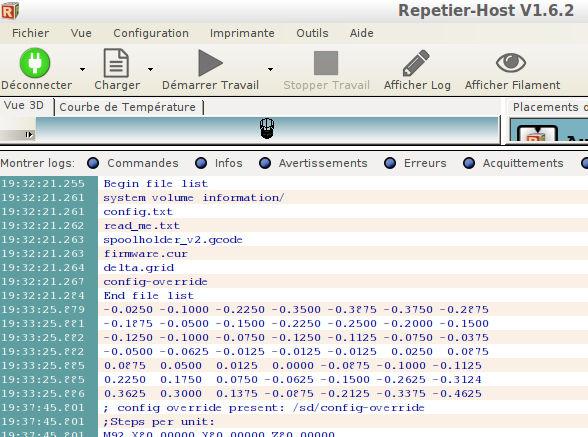588x437 pixels.
Task: Click the arrow icon left of 3D view strip
Action: 29,134
